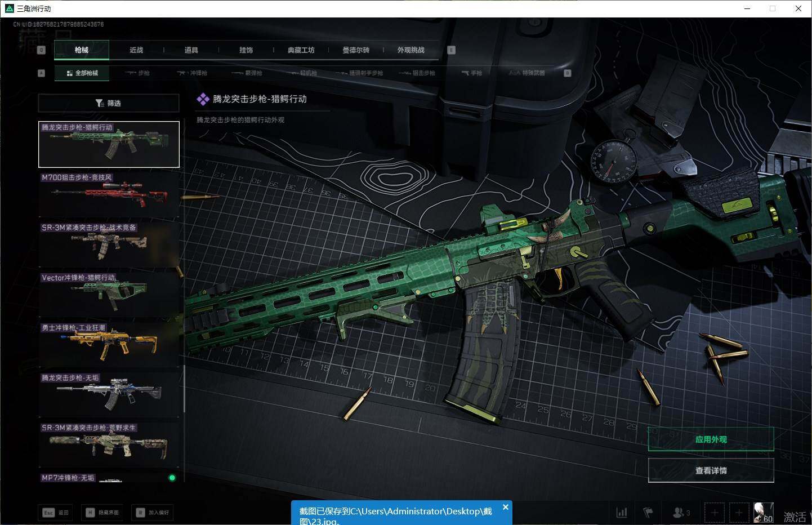
Task: Open the 典藏工坊 tab
Action: coord(301,50)
